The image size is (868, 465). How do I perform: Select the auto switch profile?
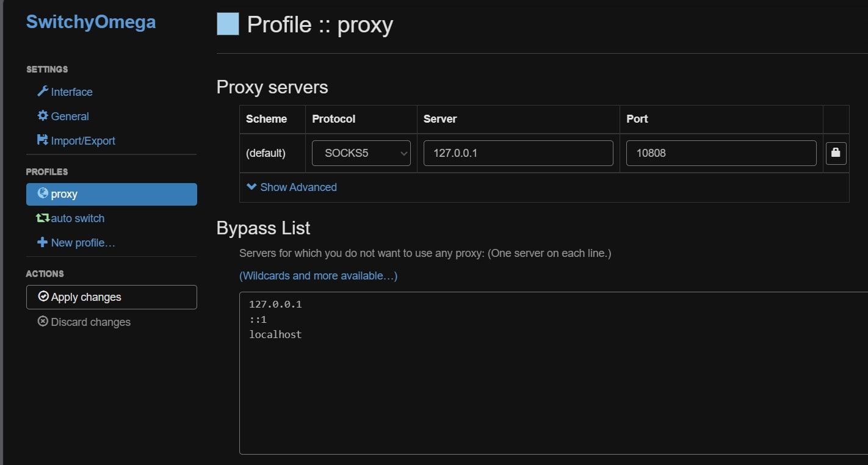[70, 218]
